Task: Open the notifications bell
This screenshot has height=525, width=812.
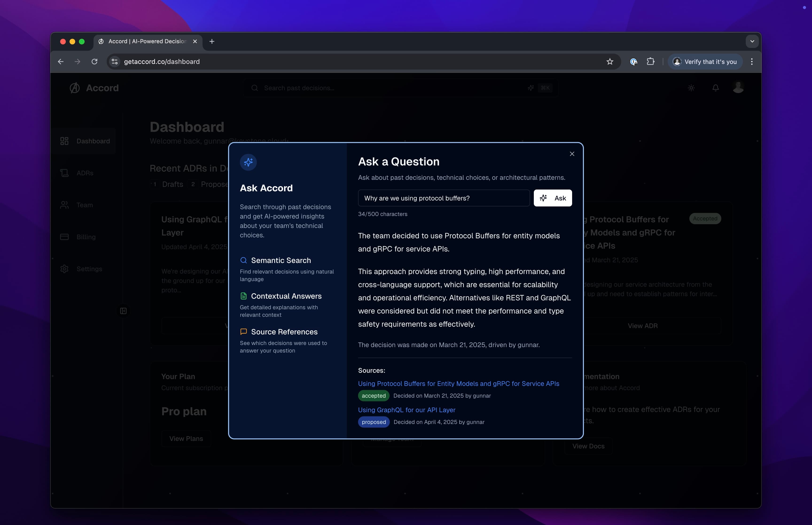Action: [x=716, y=88]
